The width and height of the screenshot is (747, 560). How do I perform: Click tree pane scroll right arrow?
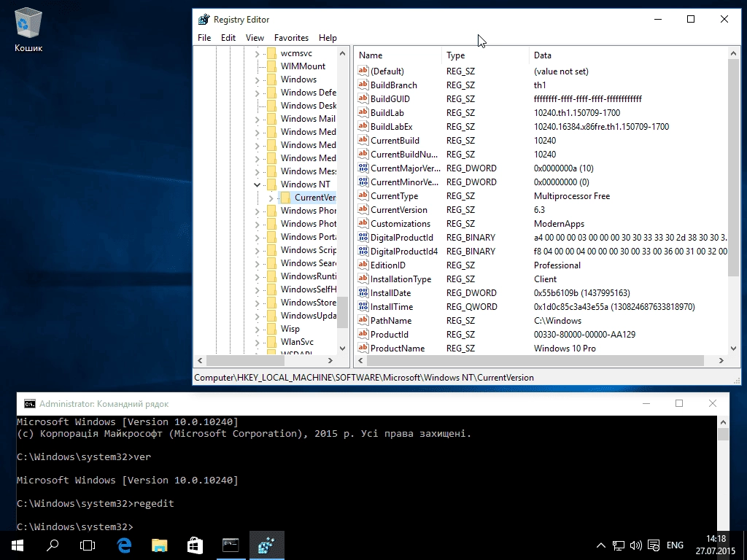coord(330,360)
